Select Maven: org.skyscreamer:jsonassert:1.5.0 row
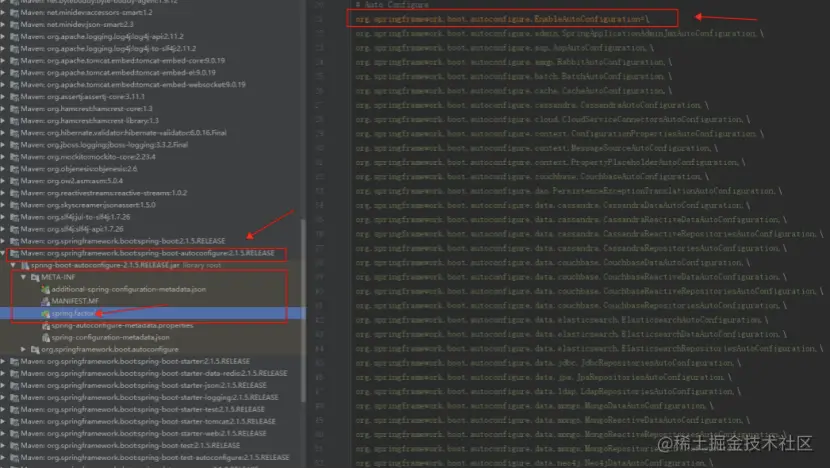 (88, 205)
